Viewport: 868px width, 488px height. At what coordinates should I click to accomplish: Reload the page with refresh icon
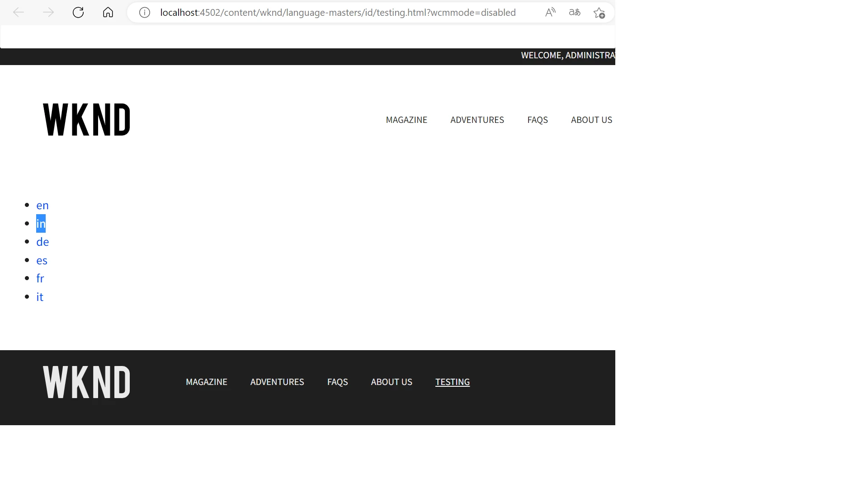(x=78, y=12)
